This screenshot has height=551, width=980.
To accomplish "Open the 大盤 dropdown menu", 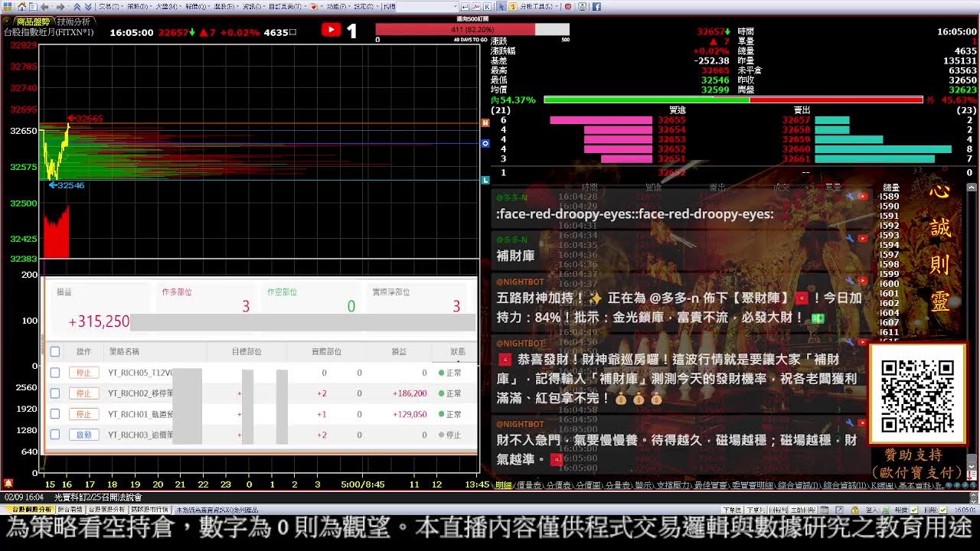I will pyautogui.click(x=167, y=6).
